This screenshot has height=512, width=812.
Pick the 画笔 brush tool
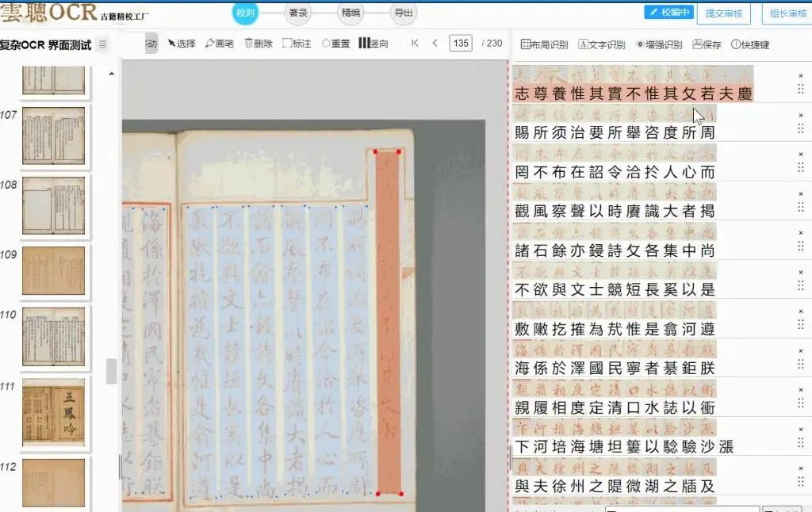(x=220, y=44)
